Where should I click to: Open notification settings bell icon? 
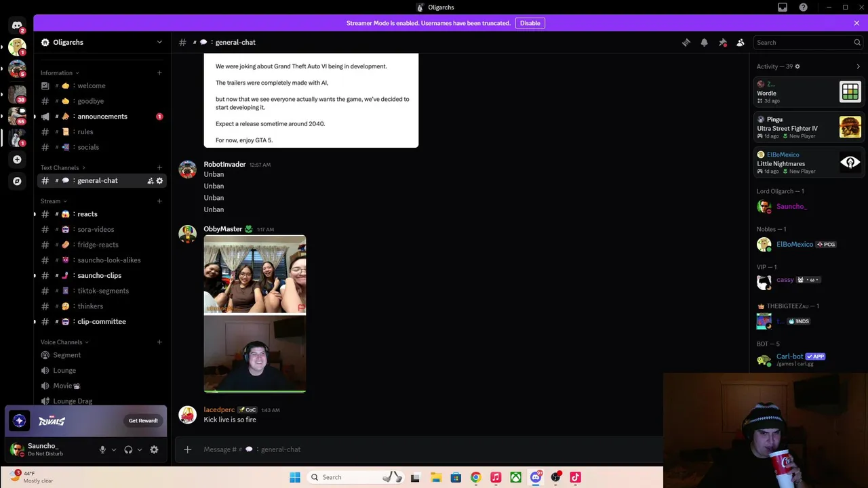coord(704,42)
